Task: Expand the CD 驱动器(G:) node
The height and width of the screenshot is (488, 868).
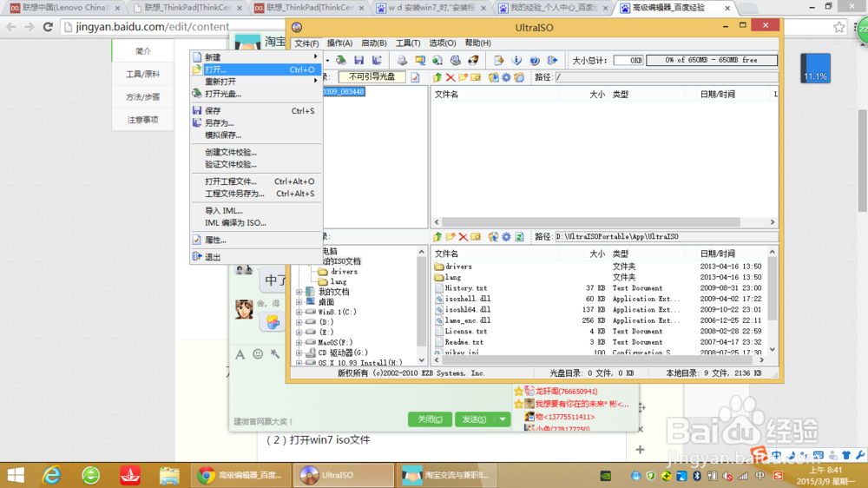Action: (299, 353)
